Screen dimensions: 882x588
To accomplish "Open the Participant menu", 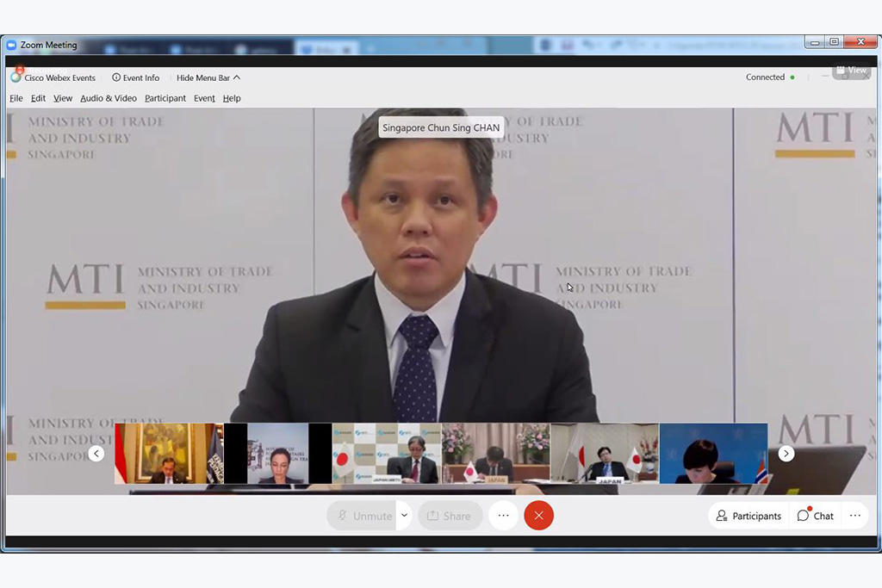I will coord(165,98).
